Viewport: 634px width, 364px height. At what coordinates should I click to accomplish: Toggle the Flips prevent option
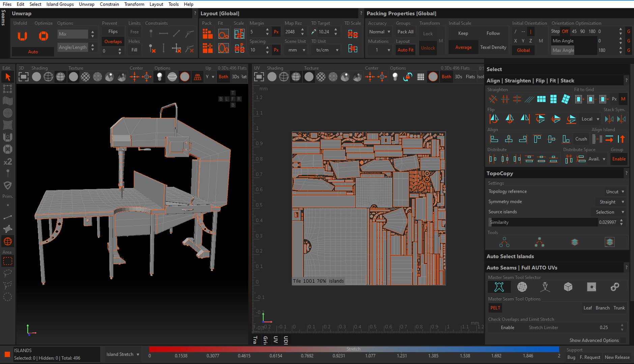click(113, 31)
